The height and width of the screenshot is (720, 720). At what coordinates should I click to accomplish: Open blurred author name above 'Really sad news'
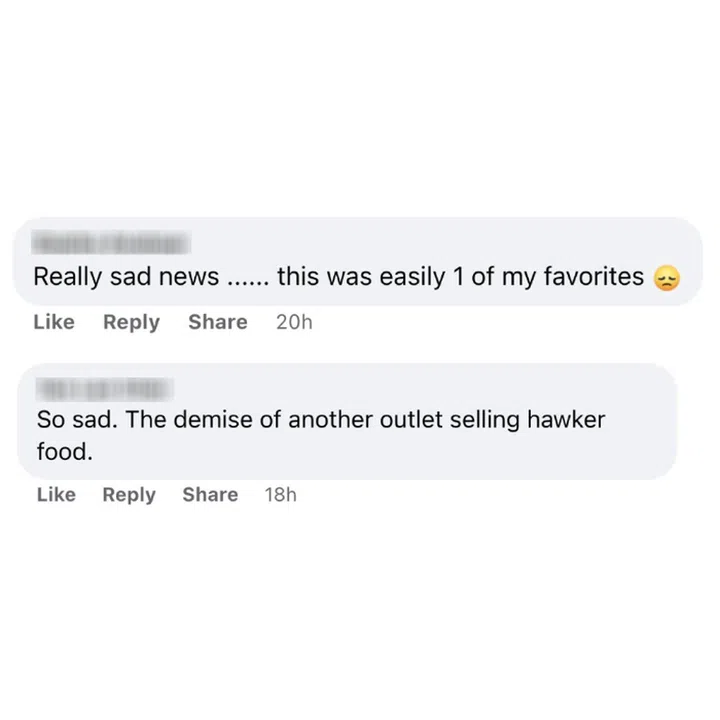[x=110, y=243]
